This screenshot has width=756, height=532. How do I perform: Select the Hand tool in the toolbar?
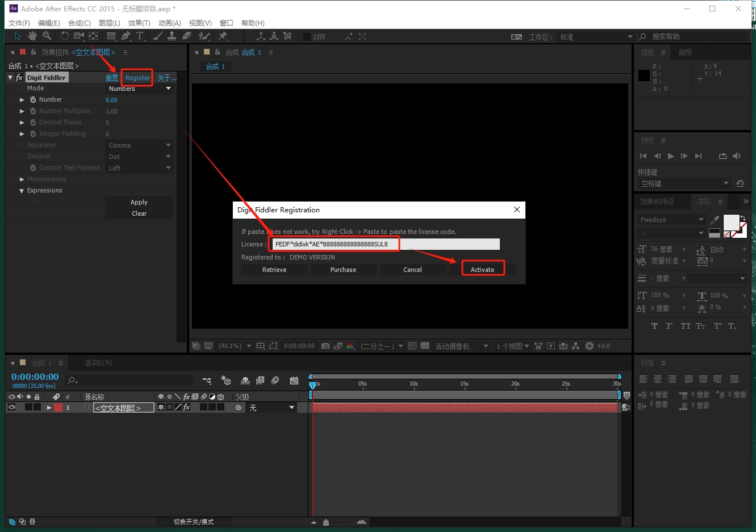tap(32, 36)
